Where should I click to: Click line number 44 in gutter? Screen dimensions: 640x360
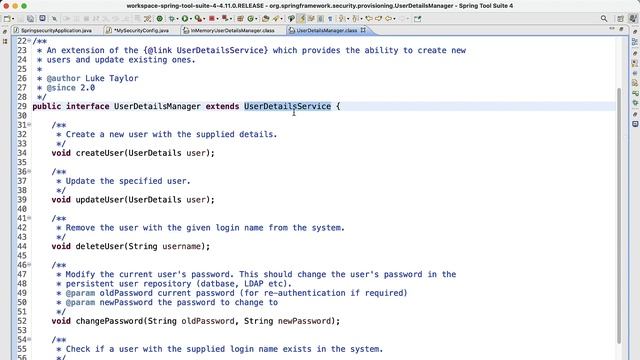pos(22,247)
